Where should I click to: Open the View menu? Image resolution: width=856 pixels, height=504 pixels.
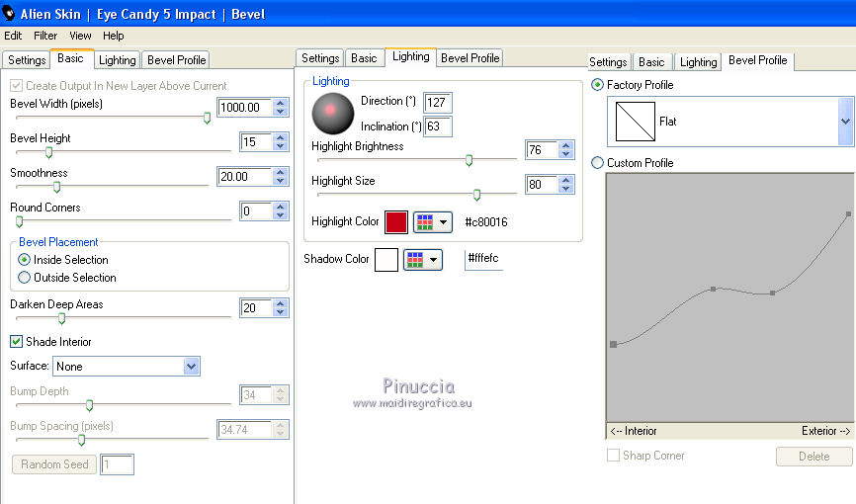pyautogui.click(x=80, y=36)
